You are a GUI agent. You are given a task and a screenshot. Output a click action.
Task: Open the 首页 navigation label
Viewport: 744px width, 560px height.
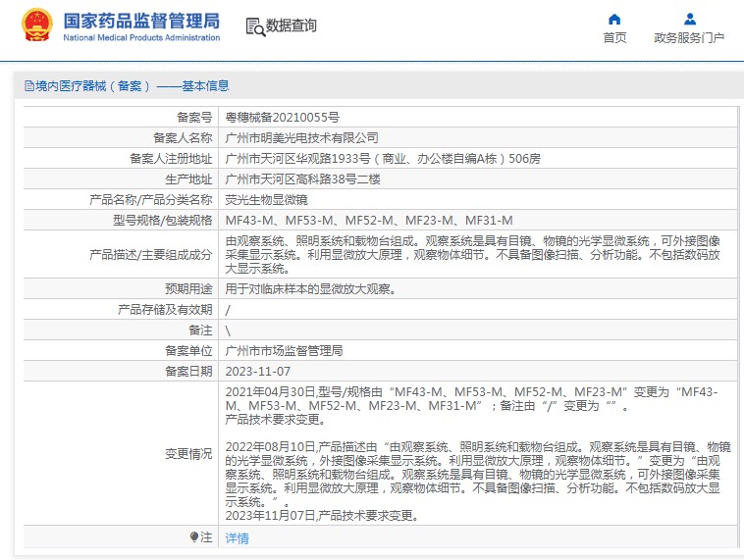pos(614,38)
